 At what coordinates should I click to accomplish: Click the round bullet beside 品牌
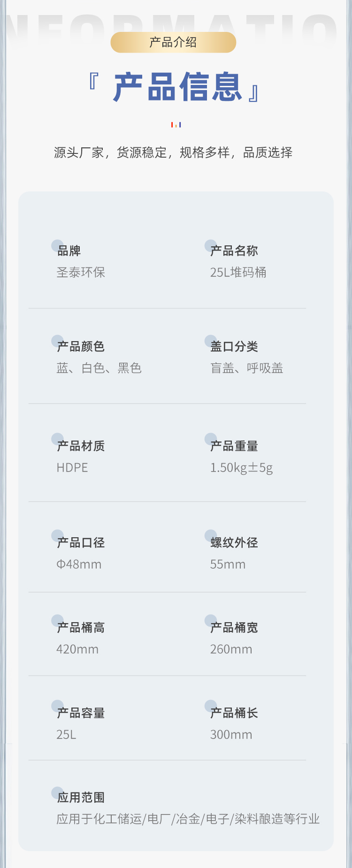point(57,246)
